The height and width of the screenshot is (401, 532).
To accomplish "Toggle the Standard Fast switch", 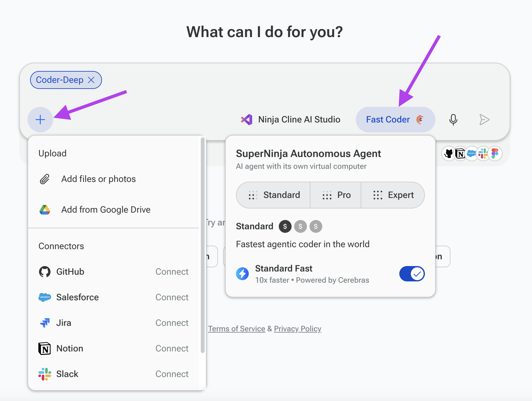I will (x=412, y=274).
